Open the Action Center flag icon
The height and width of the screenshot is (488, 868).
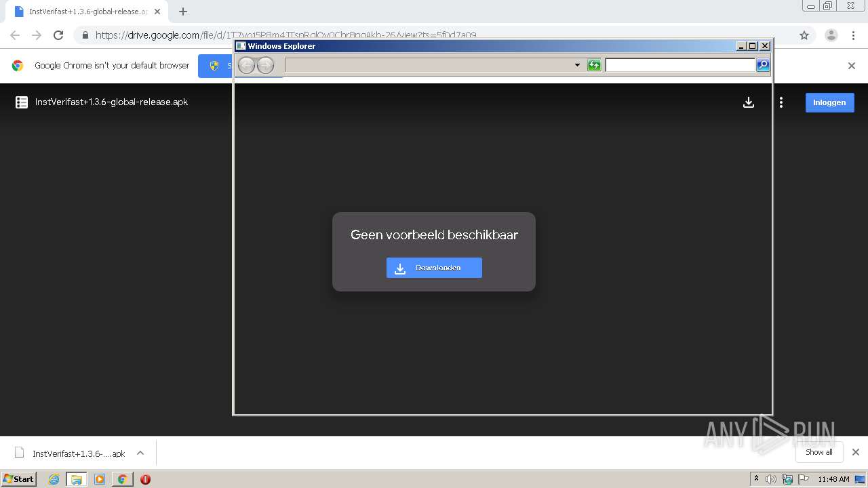tap(803, 479)
